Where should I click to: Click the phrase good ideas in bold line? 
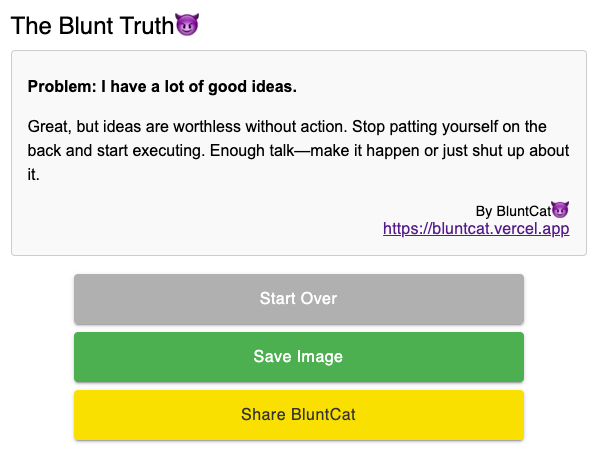click(x=252, y=87)
